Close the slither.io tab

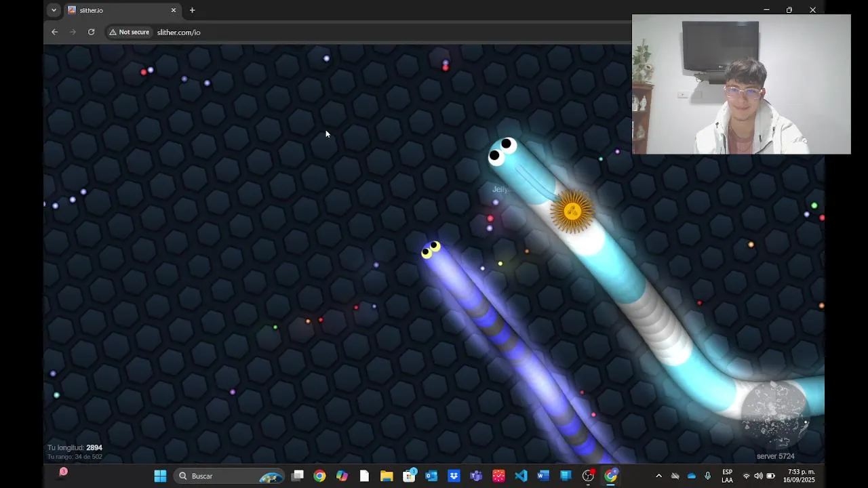pyautogui.click(x=174, y=10)
